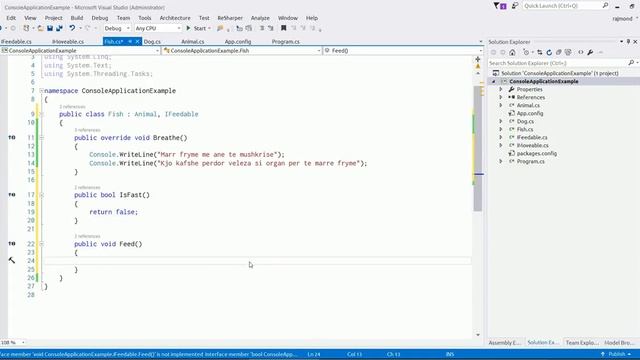Click the feedback icon beside Quick Launch
Image resolution: width=640 pixels, height=360 pixels.
coord(515,6)
